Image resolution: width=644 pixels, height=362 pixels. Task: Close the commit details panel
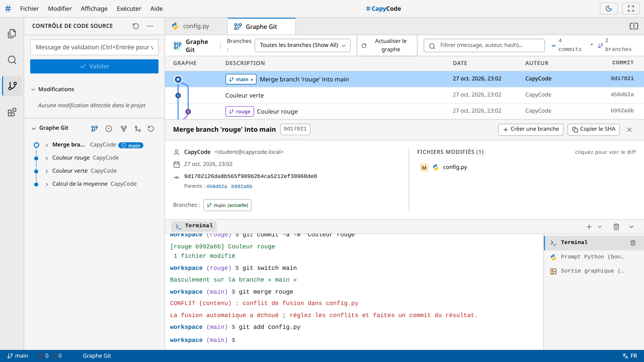(629, 130)
